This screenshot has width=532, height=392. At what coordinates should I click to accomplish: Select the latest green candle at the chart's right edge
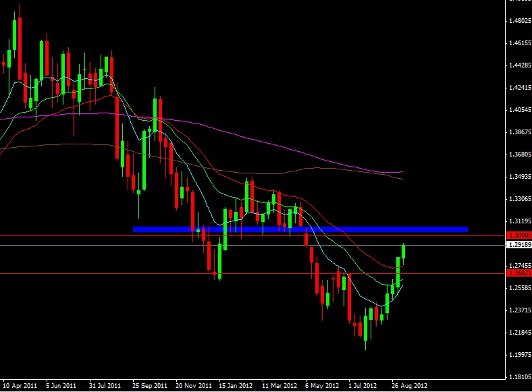pyautogui.click(x=404, y=252)
